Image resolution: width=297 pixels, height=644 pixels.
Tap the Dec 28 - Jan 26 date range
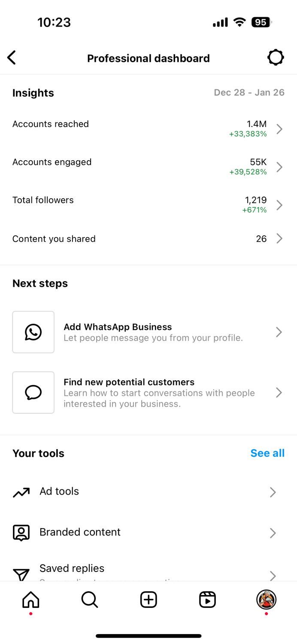(249, 93)
